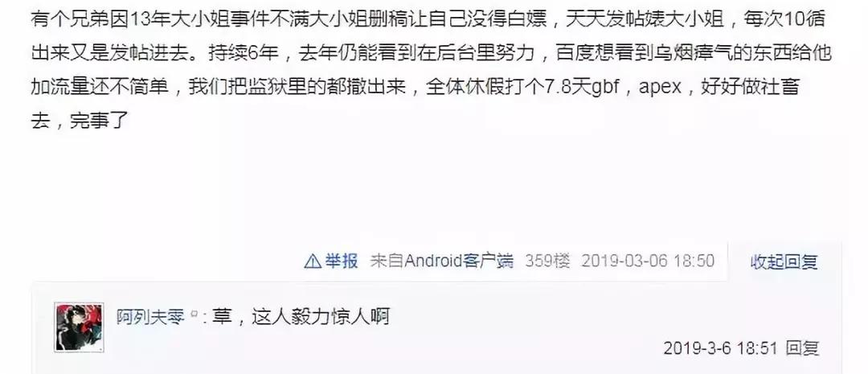Click the post's last line 去，完事了
Viewport: 868px width, 374px height.
(80, 120)
